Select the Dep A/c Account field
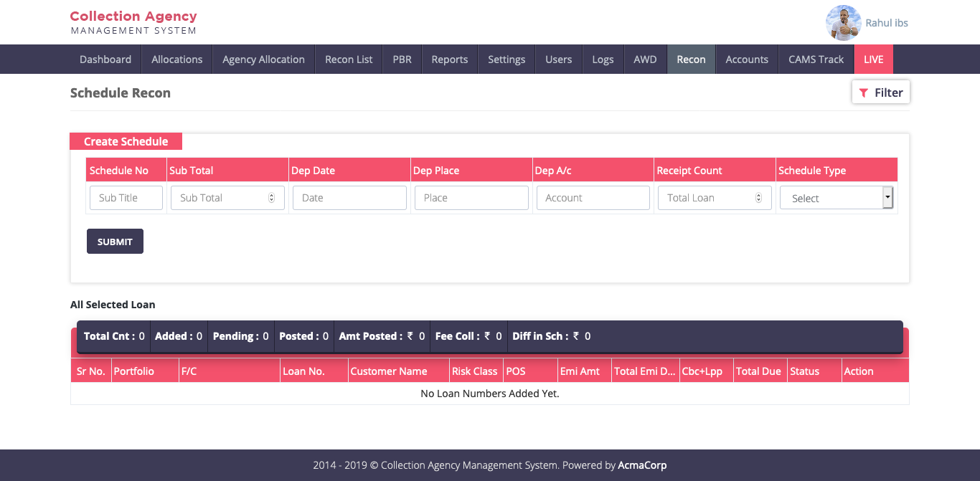The width and height of the screenshot is (980, 481). point(593,198)
